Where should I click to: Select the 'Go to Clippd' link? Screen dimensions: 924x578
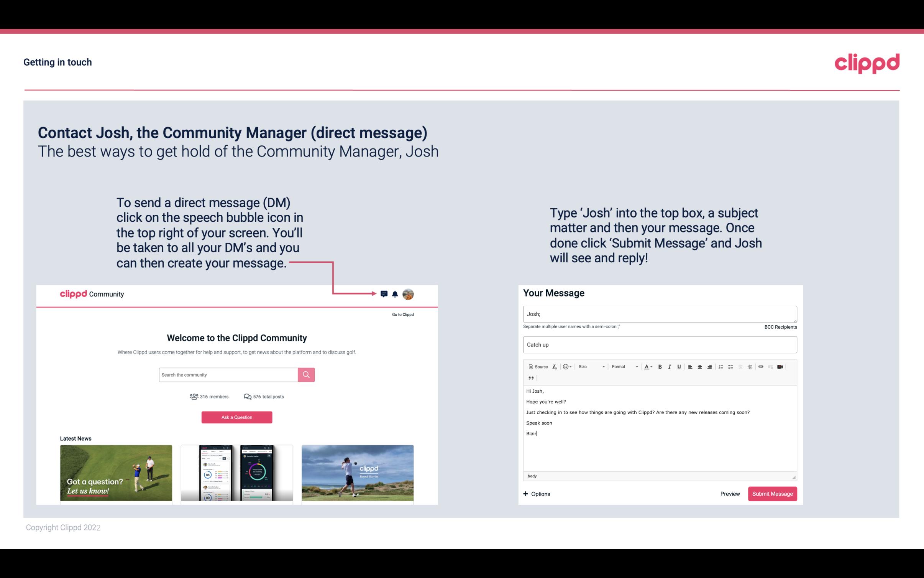coord(401,314)
